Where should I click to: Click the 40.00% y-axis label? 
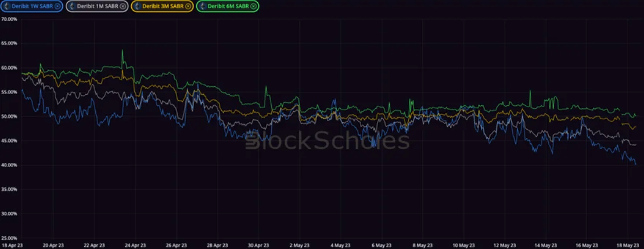9,165
